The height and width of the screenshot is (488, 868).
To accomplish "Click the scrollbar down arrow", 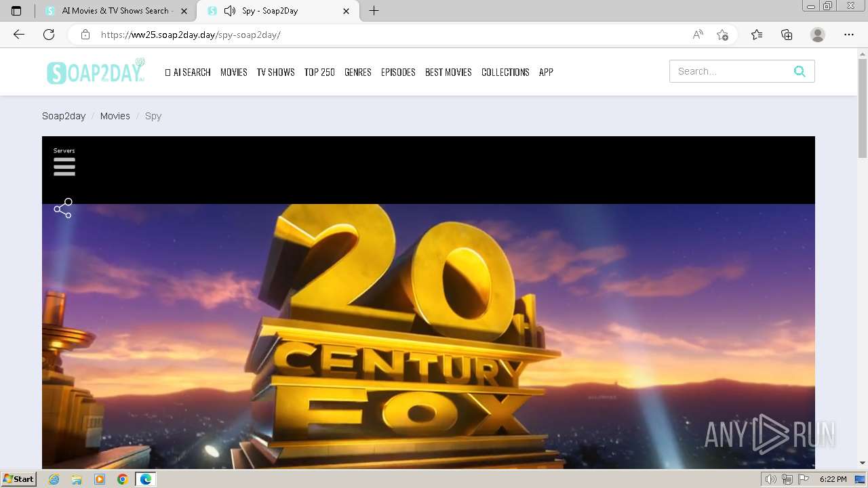I will pos(863,463).
